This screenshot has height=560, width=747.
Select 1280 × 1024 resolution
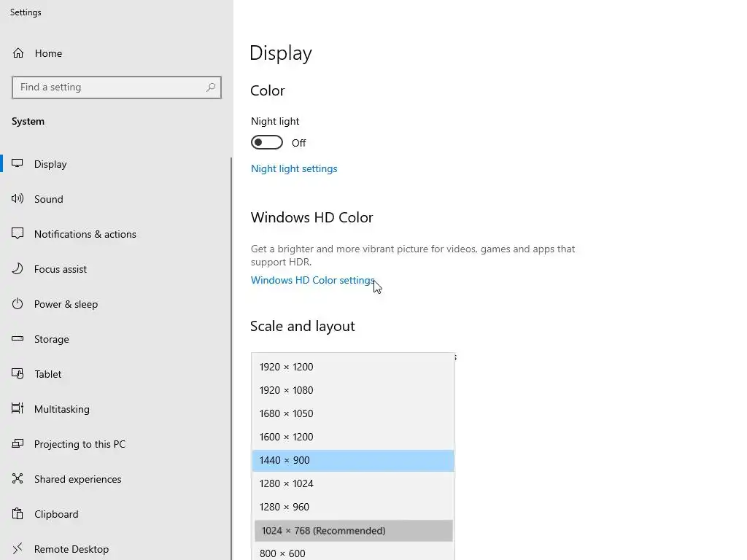click(353, 483)
